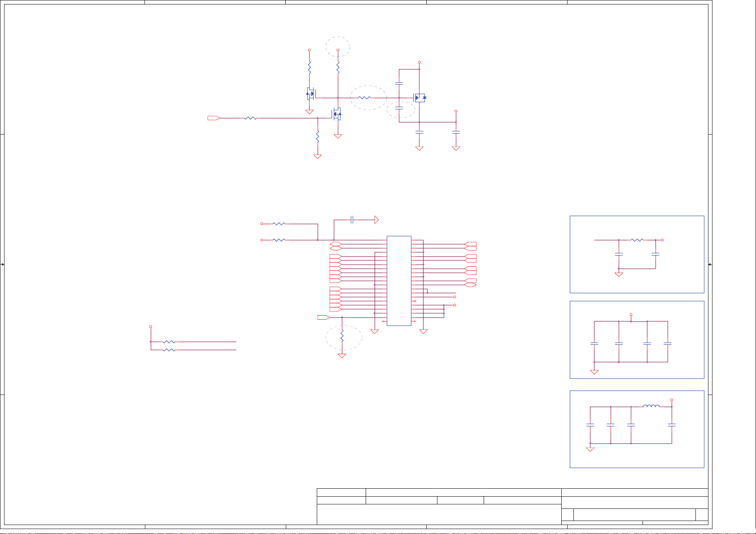Click the dashed-ellipse resistor in top circuit

coord(365,97)
